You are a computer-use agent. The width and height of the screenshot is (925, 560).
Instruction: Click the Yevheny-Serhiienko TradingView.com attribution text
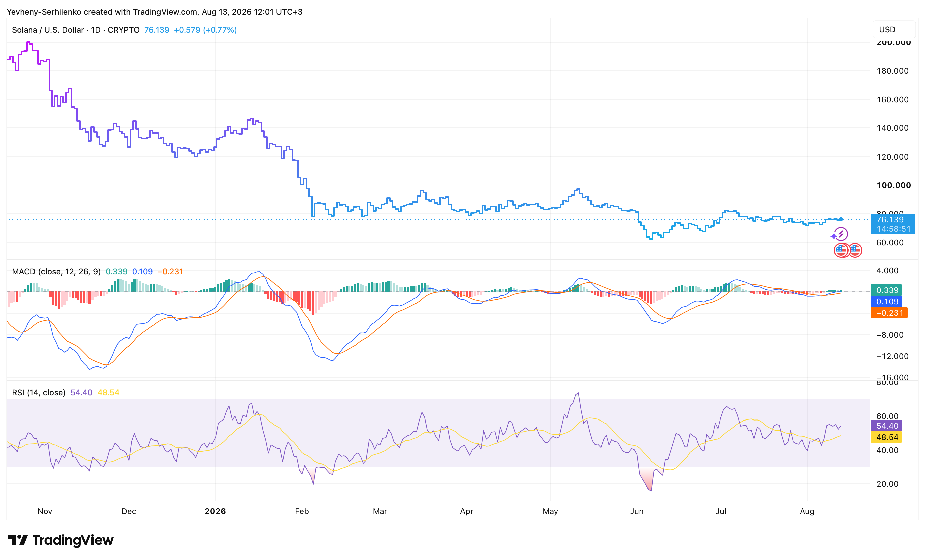click(x=155, y=12)
